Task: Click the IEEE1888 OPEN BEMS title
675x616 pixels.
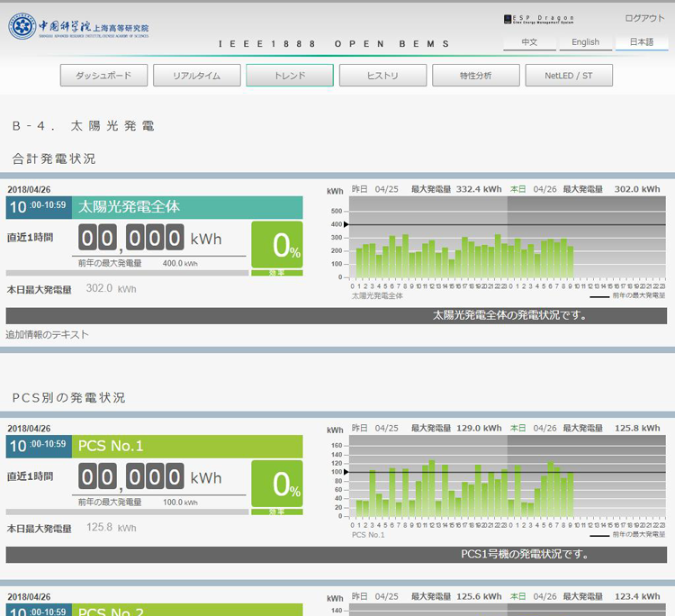Action: [334, 44]
